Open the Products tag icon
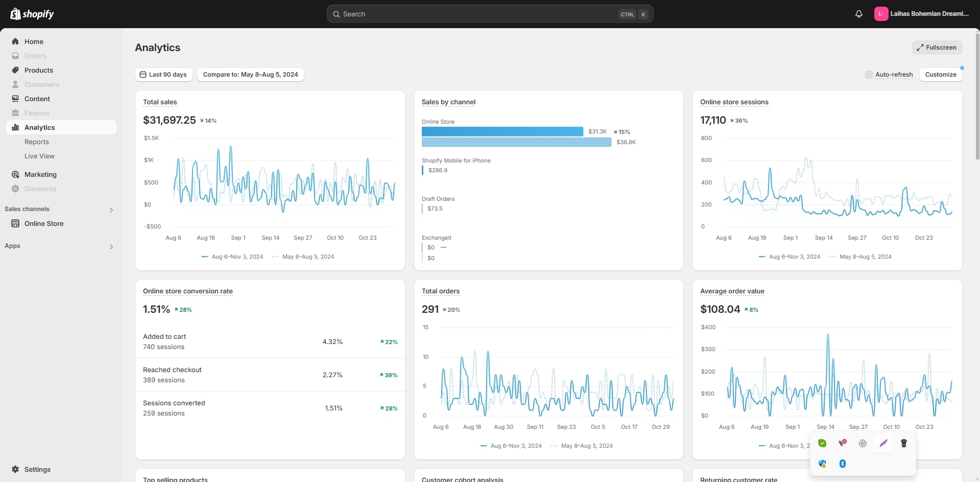The height and width of the screenshot is (482, 980). click(15, 70)
